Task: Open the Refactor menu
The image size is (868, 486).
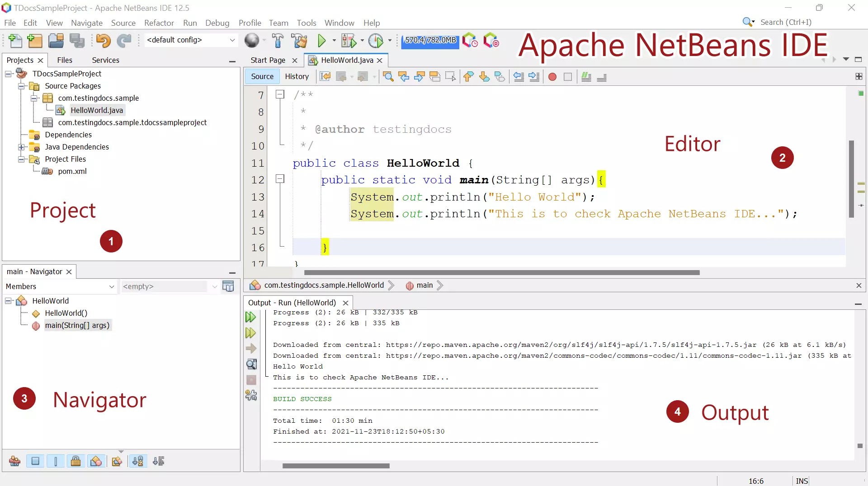Action: click(159, 23)
